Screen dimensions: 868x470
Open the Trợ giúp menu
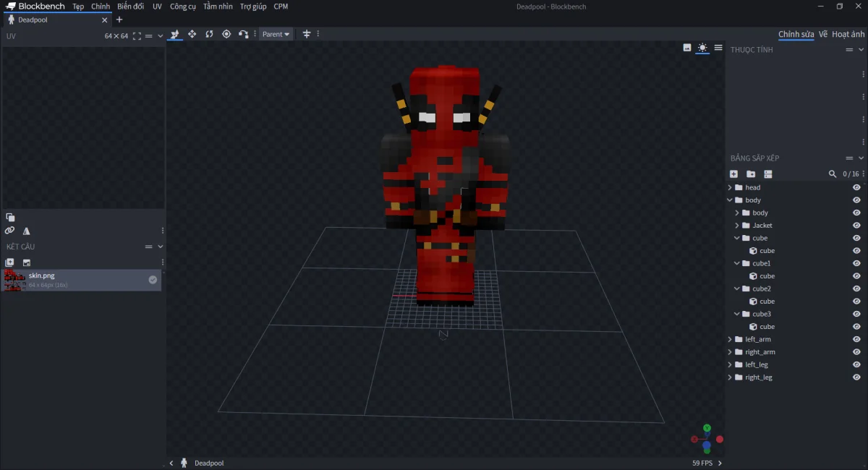253,7
